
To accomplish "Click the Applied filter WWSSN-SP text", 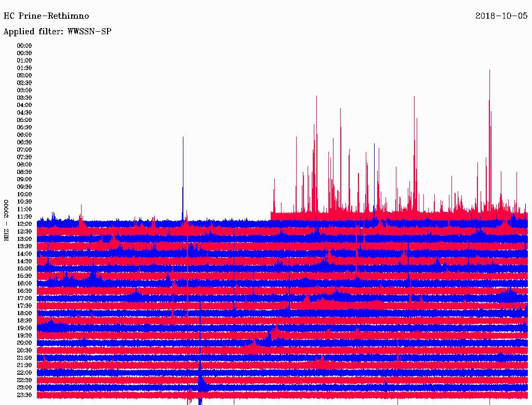I will (57, 32).
